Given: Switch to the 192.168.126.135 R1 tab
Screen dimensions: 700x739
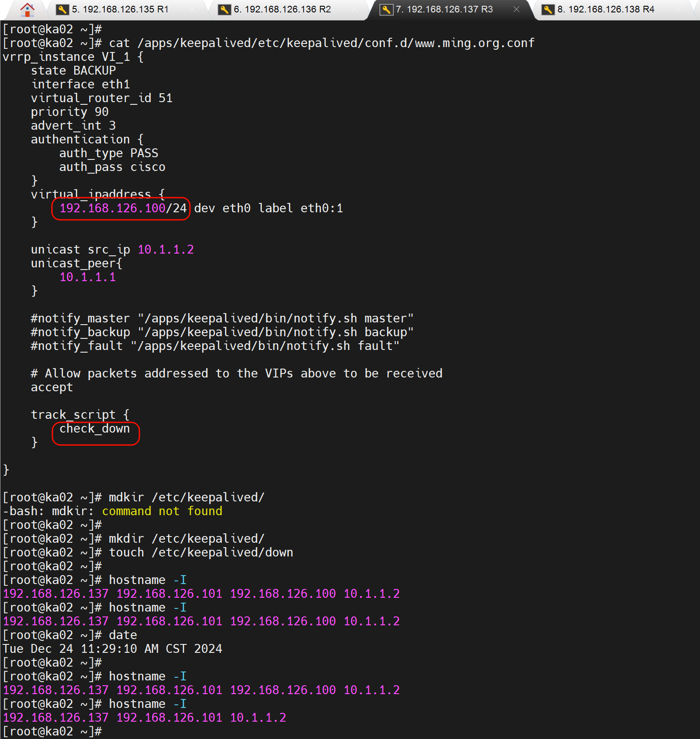Looking at the screenshot, I should 120,9.
